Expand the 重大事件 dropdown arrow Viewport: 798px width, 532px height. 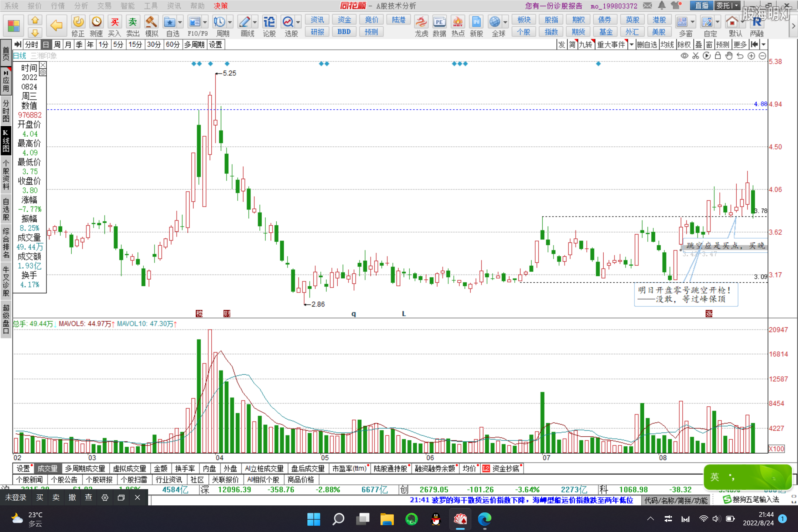pyautogui.click(x=631, y=45)
